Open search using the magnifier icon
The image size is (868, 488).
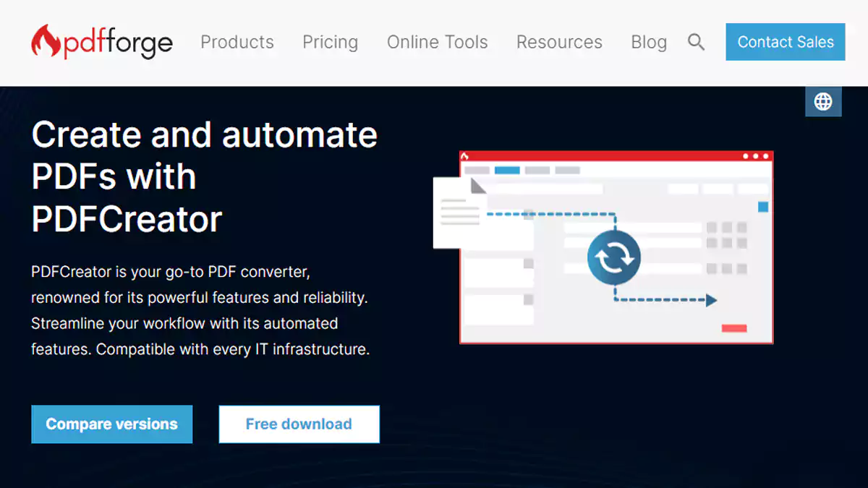pos(696,42)
